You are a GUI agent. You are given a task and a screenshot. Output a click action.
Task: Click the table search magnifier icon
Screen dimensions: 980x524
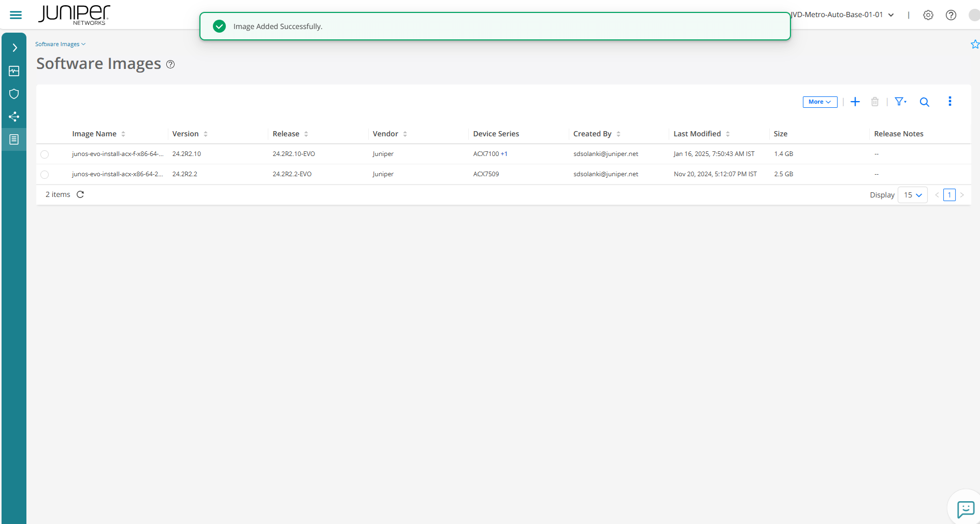pyautogui.click(x=925, y=102)
